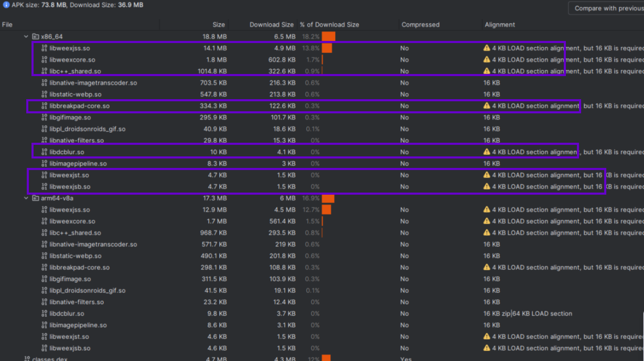This screenshot has height=361, width=644.
Task: Click the x86_64 folder icon
Action: [35, 37]
